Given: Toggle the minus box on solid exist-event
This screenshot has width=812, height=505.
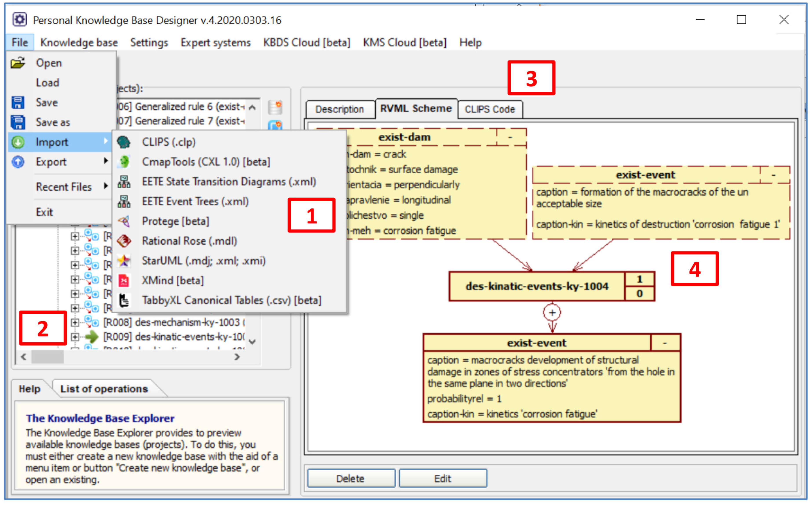Looking at the screenshot, I should pos(665,343).
